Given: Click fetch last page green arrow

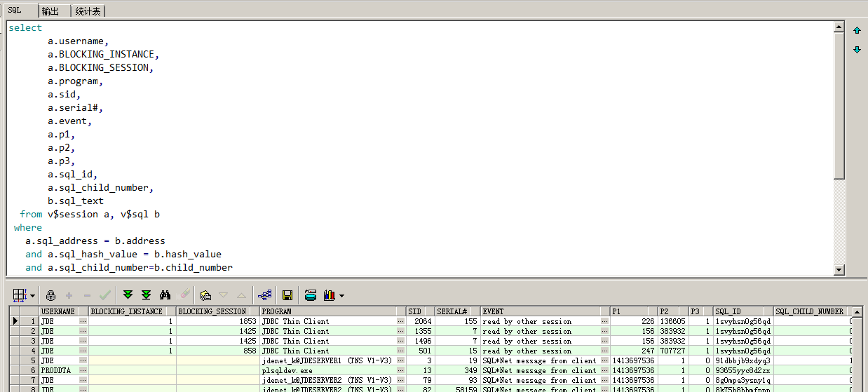Looking at the screenshot, I should [146, 295].
